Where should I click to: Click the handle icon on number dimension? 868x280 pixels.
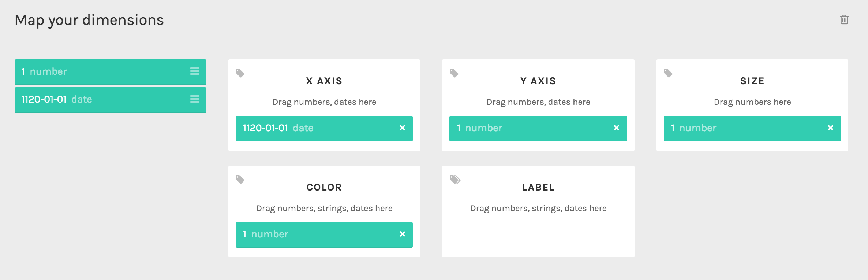pyautogui.click(x=195, y=71)
